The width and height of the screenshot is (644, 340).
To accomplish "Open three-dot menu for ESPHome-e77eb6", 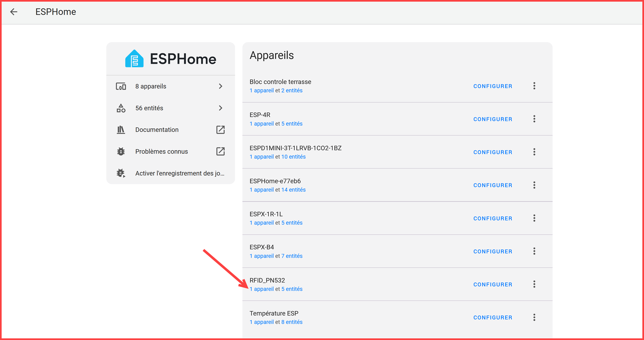I will (x=534, y=185).
